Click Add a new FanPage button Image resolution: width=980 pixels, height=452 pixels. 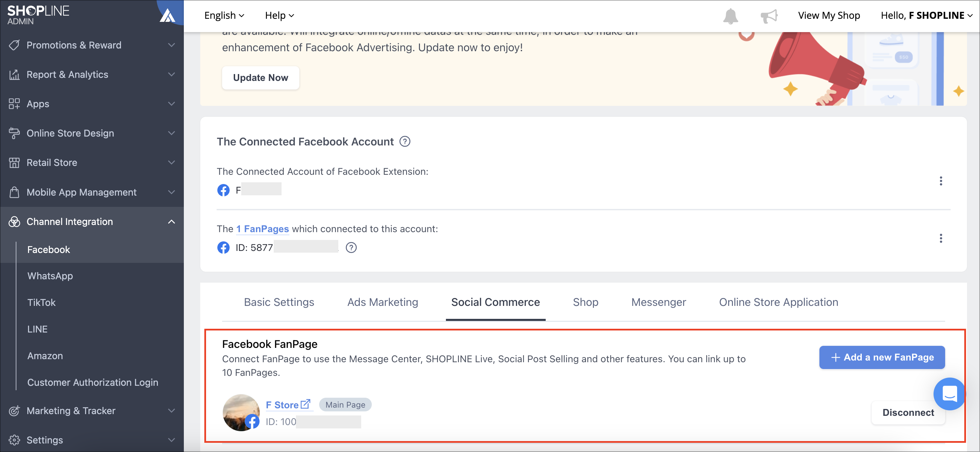coord(882,357)
